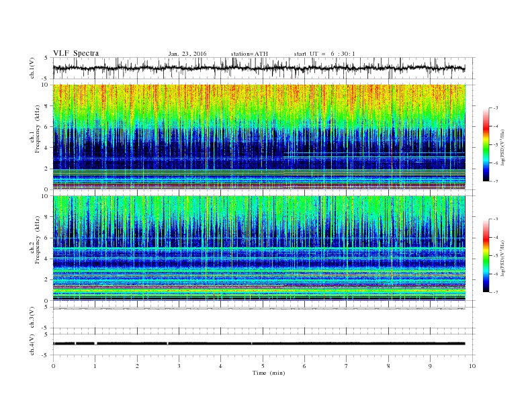Click the "-4" tick on ch.2 colorbar

(496, 237)
